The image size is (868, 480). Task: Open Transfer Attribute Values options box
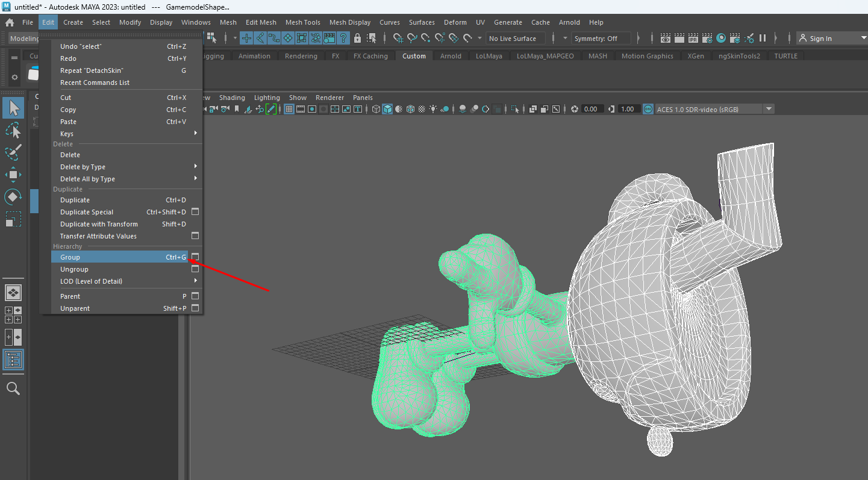(x=195, y=236)
